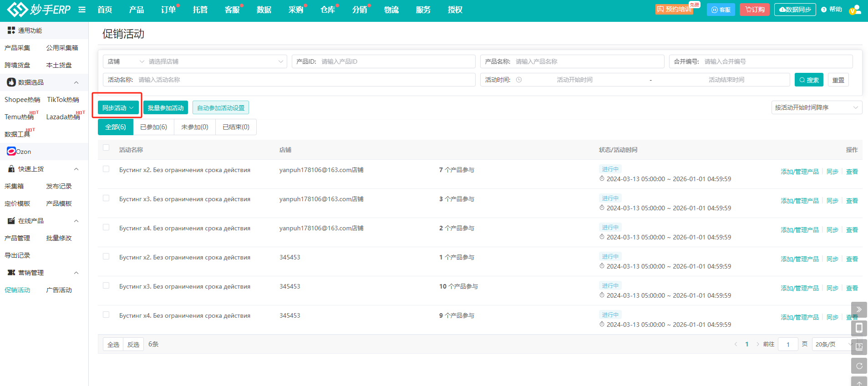Image resolution: width=868 pixels, height=386 pixels.
Task: Click the double-arrow expand side tool icon
Action: (x=859, y=310)
